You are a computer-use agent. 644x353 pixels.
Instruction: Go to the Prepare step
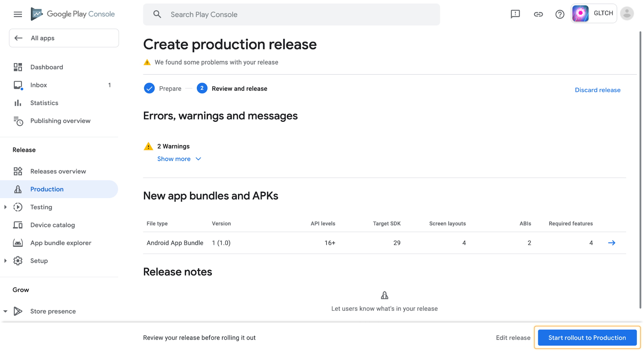170,89
